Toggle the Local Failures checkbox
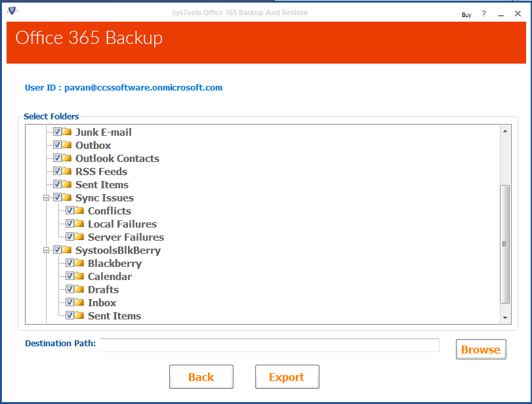Image resolution: width=532 pixels, height=404 pixels. (x=70, y=223)
